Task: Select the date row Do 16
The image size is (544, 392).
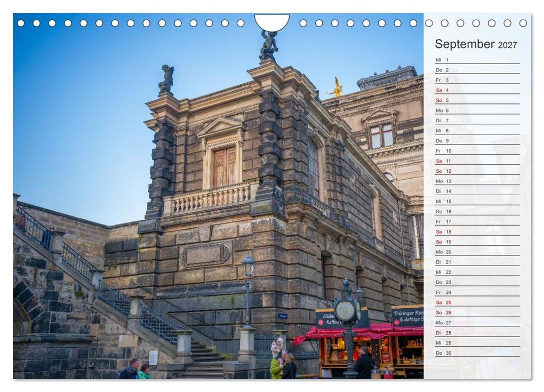Action: 477,211
